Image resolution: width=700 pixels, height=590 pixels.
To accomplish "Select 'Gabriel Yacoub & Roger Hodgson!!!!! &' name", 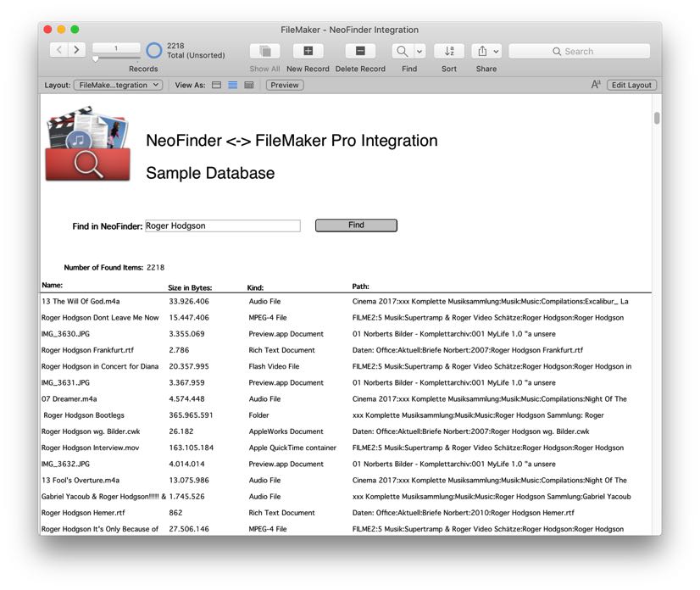I will (103, 497).
